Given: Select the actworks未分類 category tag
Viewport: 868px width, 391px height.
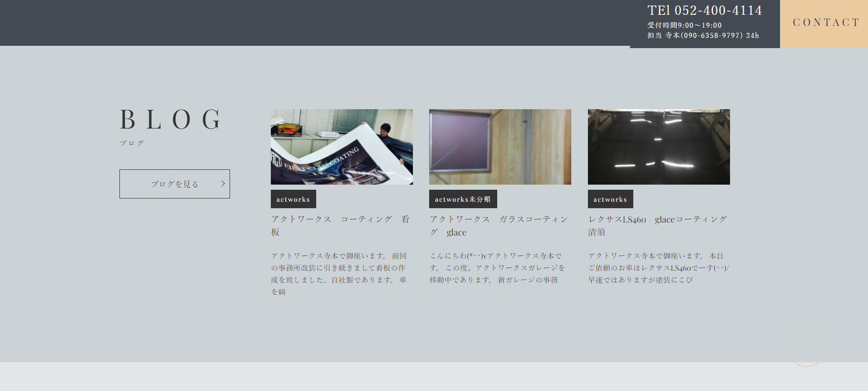Looking at the screenshot, I should pyautogui.click(x=463, y=199).
